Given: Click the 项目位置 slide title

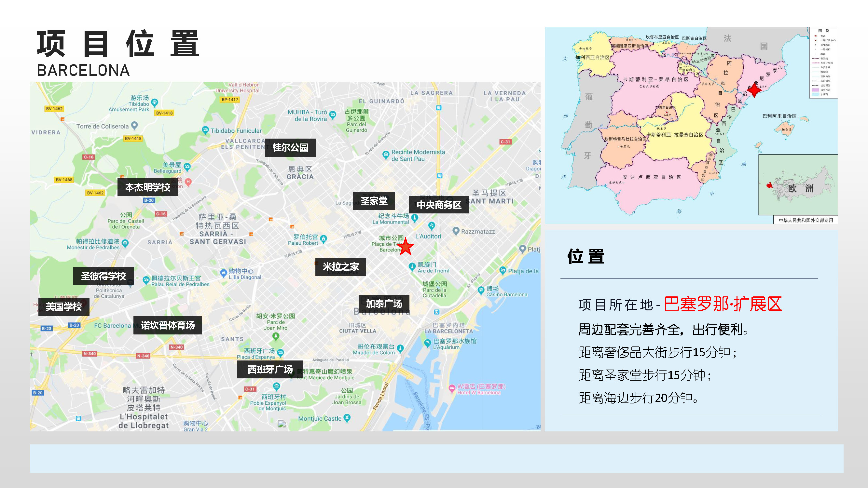Looking at the screenshot, I should tap(118, 44).
